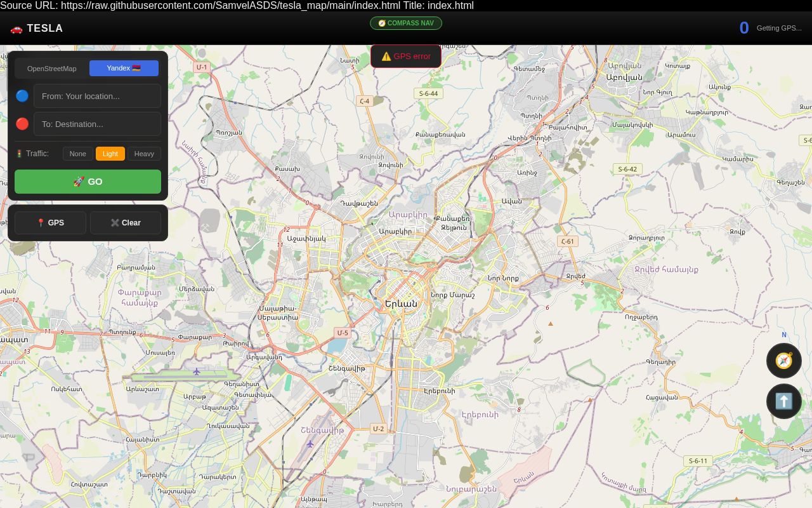Click the Աբովյան town label
Viewport: 812px width, 508px height.
[624, 77]
